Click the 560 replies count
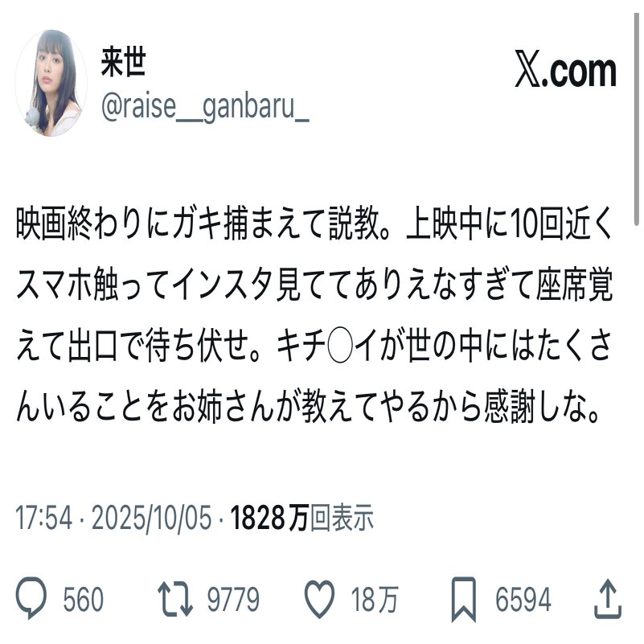This screenshot has height=644, width=644. pos(83,599)
